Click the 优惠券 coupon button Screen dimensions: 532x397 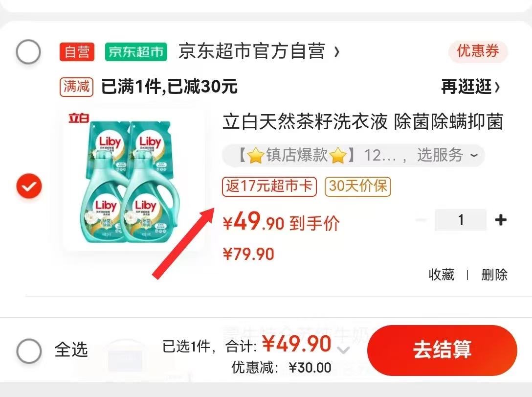click(x=478, y=51)
